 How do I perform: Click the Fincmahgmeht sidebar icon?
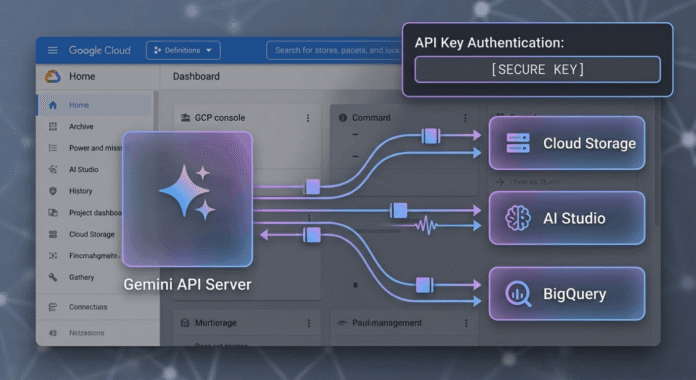pos(53,256)
